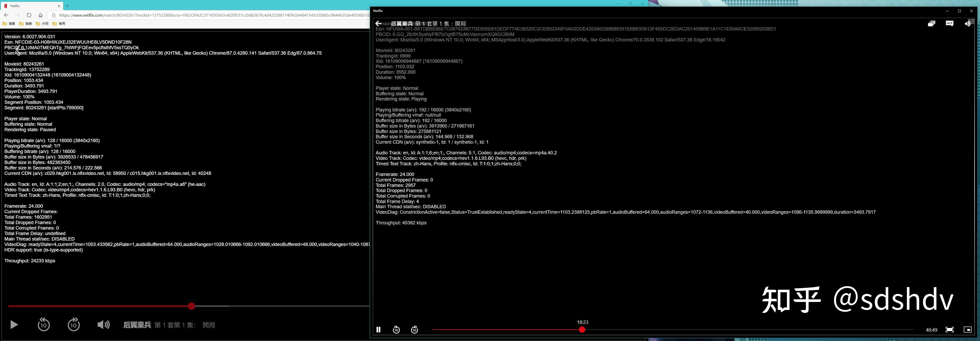Rewind 10 seconds in the Netflix app
Viewport: 980px width, 341px height.
tap(396, 330)
